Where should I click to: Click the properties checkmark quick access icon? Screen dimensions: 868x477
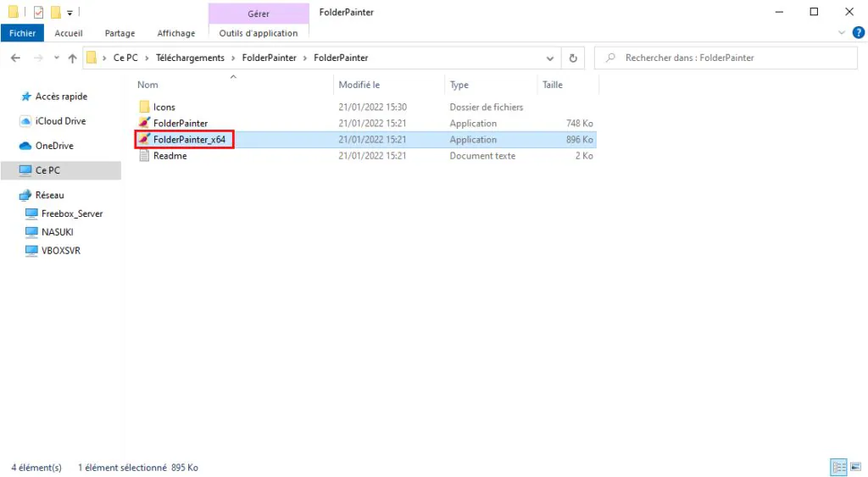tap(38, 12)
